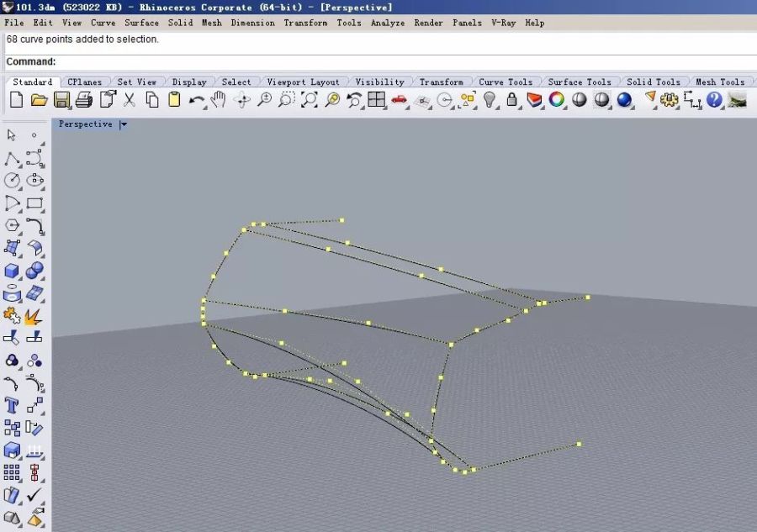Viewport: 757px width, 532px height.
Task: Toggle the padlock lock objects icon
Action: point(511,100)
